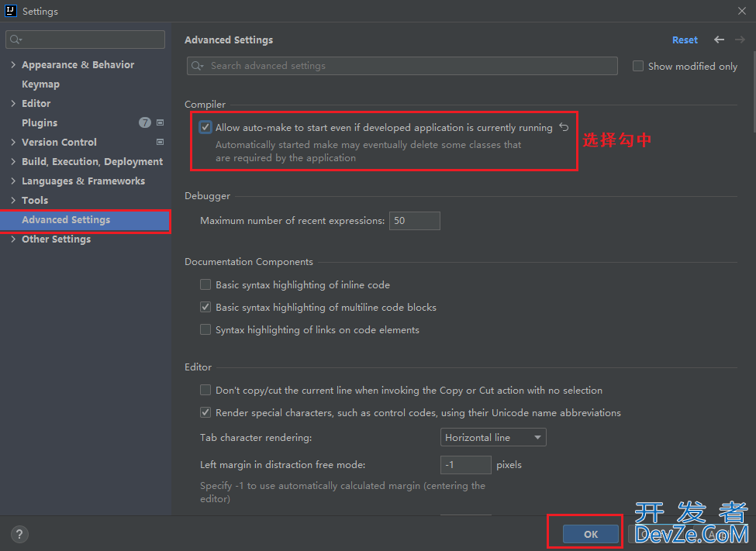The height and width of the screenshot is (551, 756).
Task: Expand Other Settings tree node
Action: coord(13,239)
